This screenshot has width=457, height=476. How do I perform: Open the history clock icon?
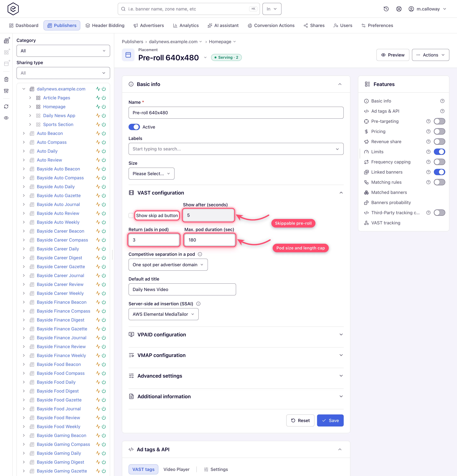386,9
